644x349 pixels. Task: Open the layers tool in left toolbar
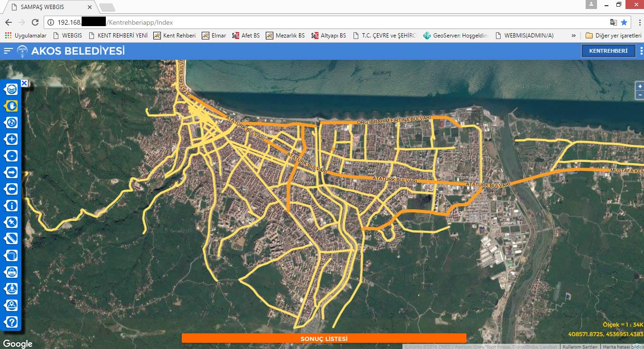tap(11, 89)
